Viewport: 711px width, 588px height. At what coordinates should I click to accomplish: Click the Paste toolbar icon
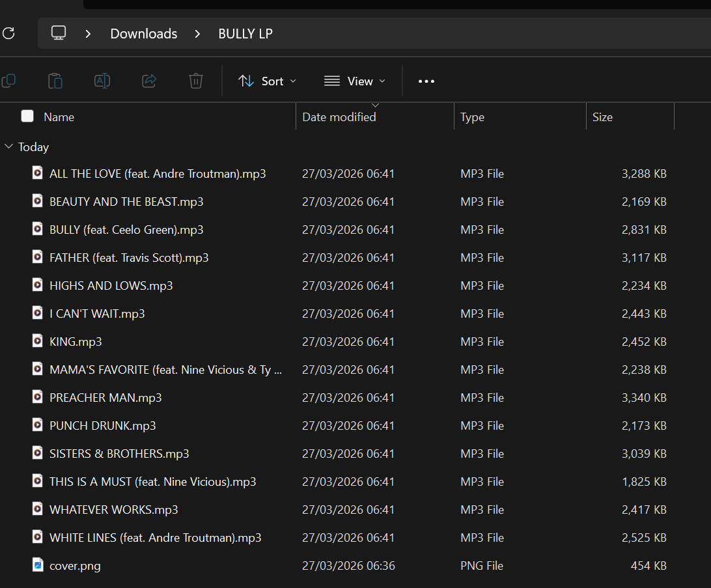[55, 81]
